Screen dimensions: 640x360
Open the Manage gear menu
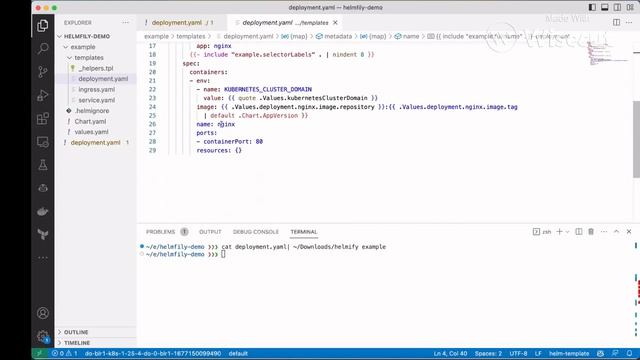[42, 337]
